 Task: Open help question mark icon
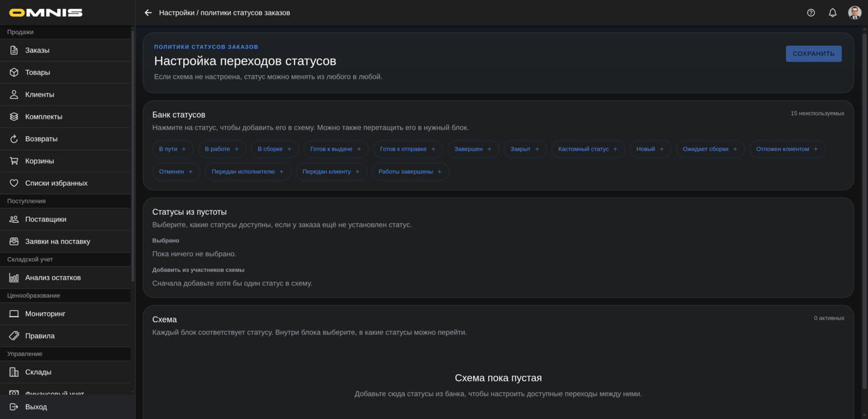(811, 13)
